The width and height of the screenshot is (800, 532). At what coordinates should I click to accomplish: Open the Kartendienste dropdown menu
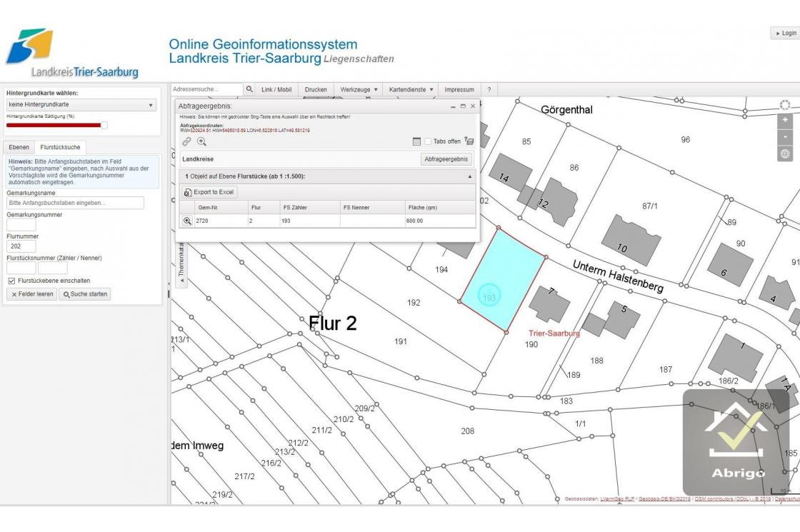tap(411, 89)
